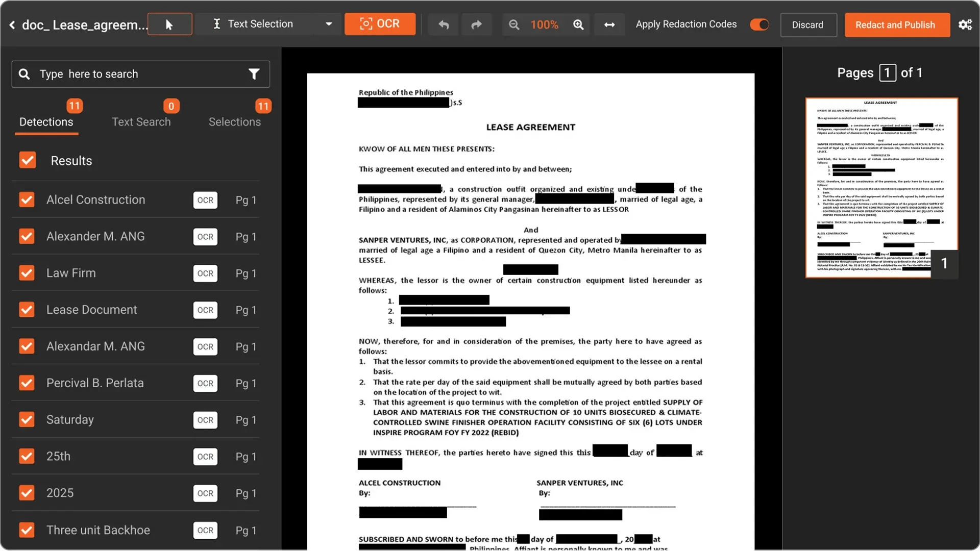Click the undo arrow
Viewport: 980px width, 551px height.
point(444,24)
